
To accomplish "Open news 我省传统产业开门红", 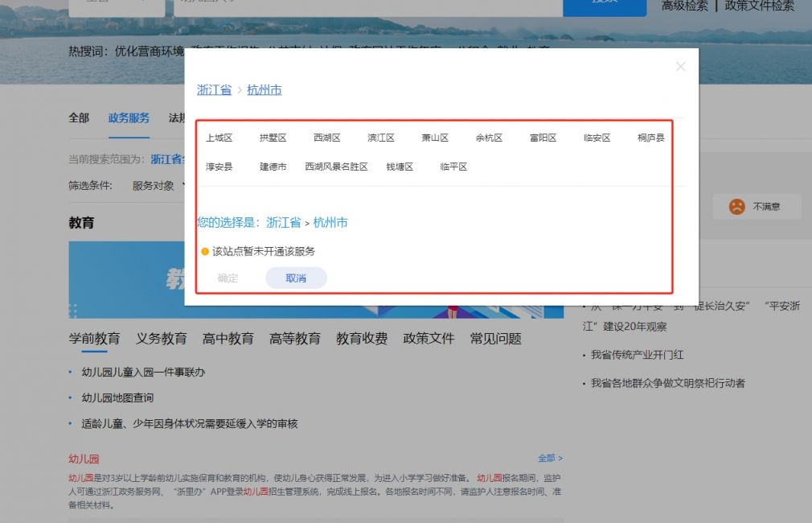I will pos(638,355).
